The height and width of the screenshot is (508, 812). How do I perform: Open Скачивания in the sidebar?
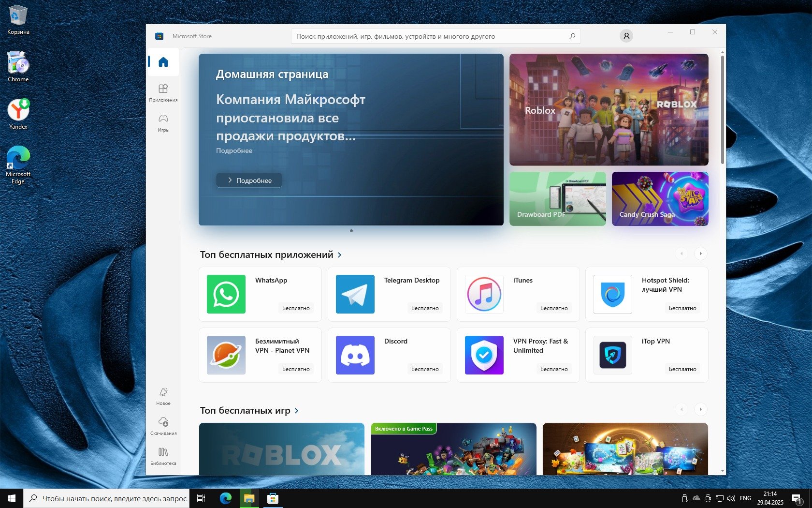coord(163,426)
